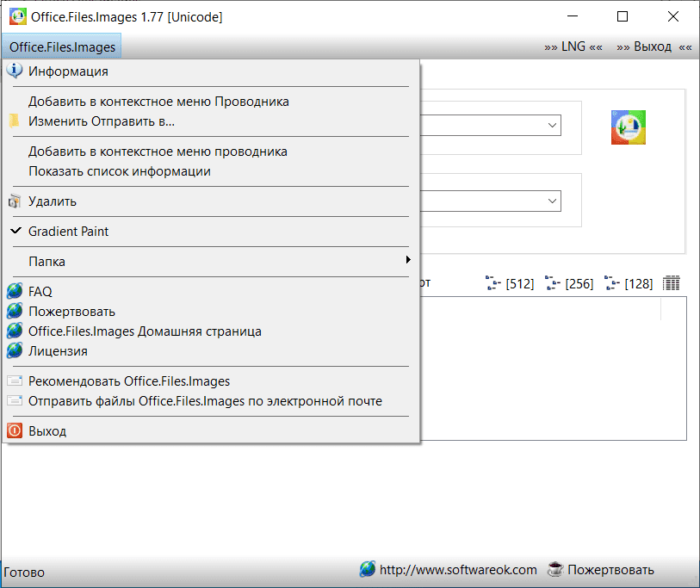Image resolution: width=700 pixels, height=588 pixels.
Task: Select Отправить файлы Office.Files.Images по электронной почте
Action: pyautogui.click(x=211, y=401)
